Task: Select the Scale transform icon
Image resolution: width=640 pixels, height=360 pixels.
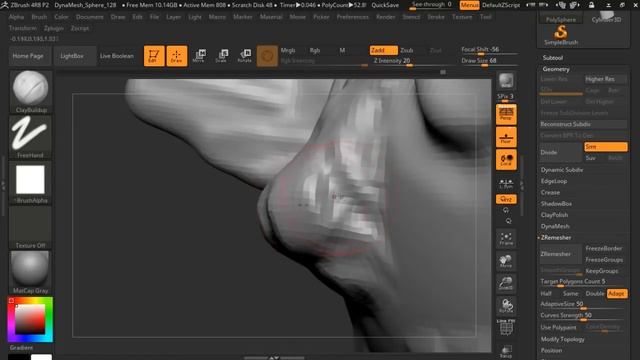Action: click(x=222, y=56)
